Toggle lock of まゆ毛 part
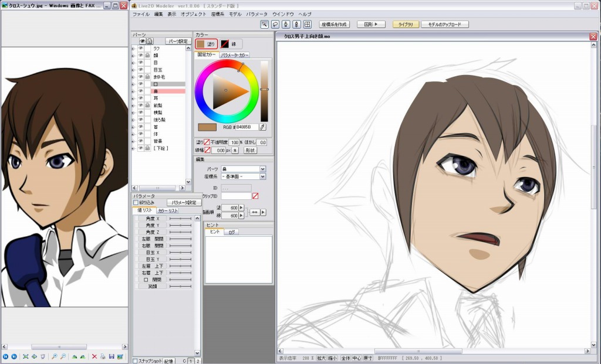The image size is (601, 364). (x=147, y=77)
